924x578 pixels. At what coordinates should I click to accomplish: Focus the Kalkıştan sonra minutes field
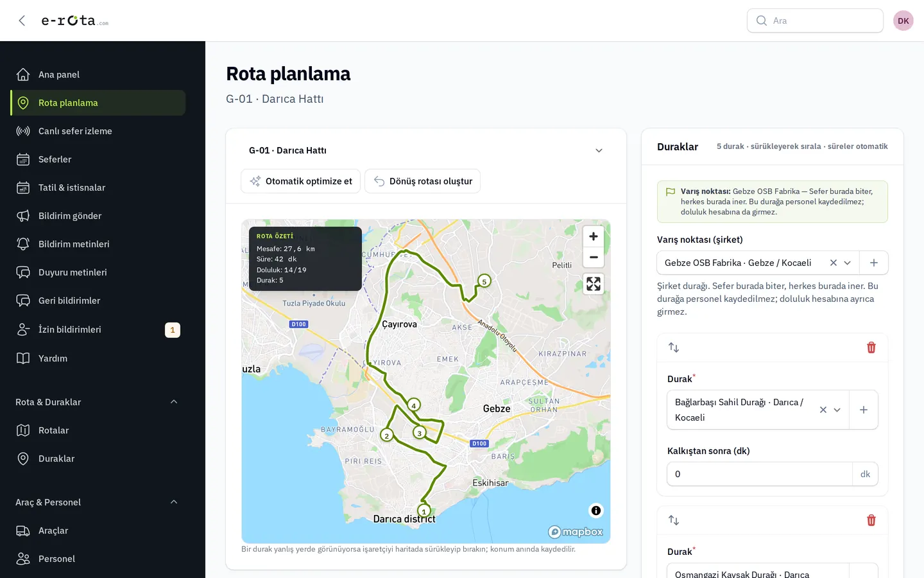click(x=760, y=474)
